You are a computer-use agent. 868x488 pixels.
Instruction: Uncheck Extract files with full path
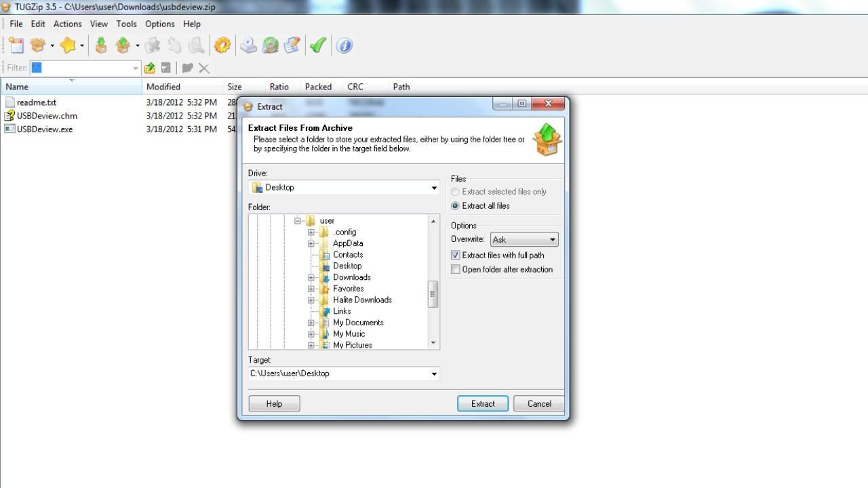(x=456, y=256)
